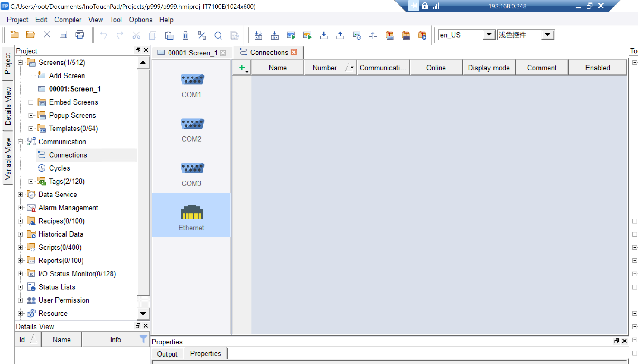Image resolution: width=638 pixels, height=364 pixels.
Task: Click the Paste toolbar icon
Action: point(169,35)
